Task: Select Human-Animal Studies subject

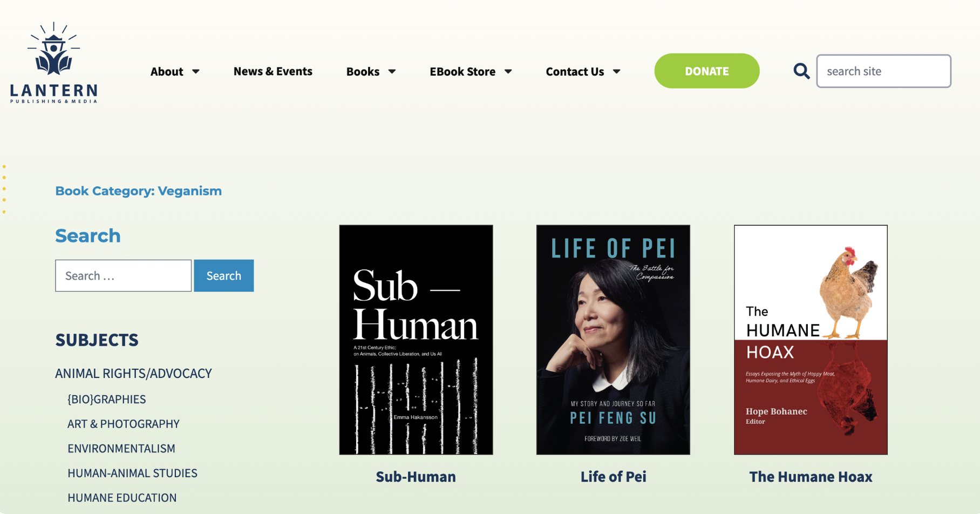Action: 132,473
